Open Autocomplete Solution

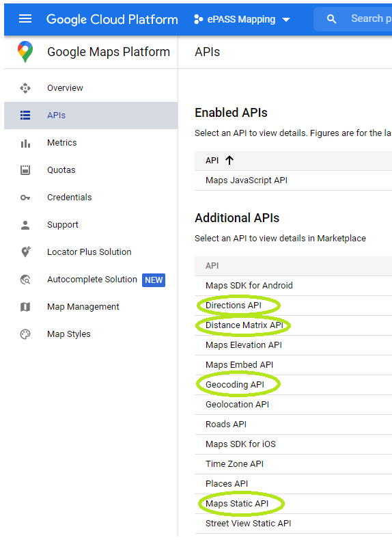pos(91,280)
